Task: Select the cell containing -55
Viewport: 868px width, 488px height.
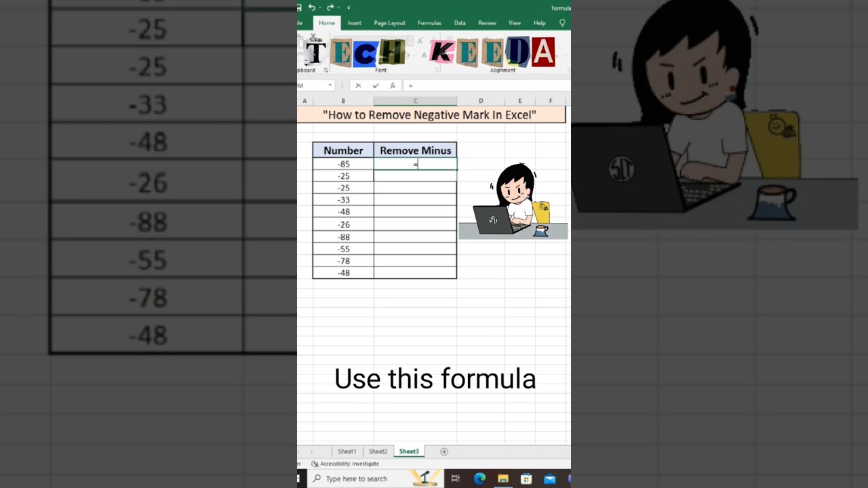Action: coord(343,249)
